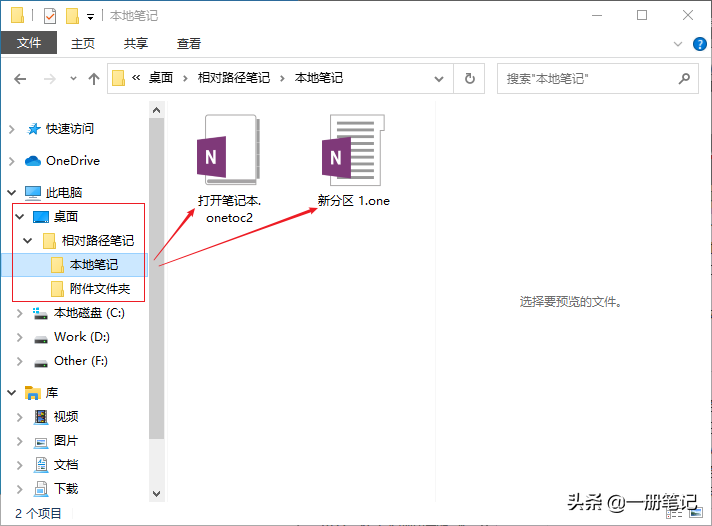Select 本地磁盘 (C:) drive
The image size is (712, 526).
point(89,313)
